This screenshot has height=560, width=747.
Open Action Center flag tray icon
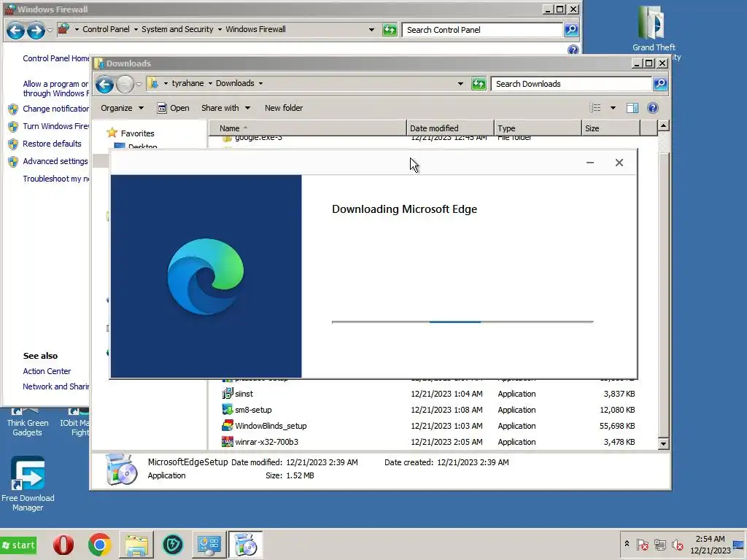(642, 545)
